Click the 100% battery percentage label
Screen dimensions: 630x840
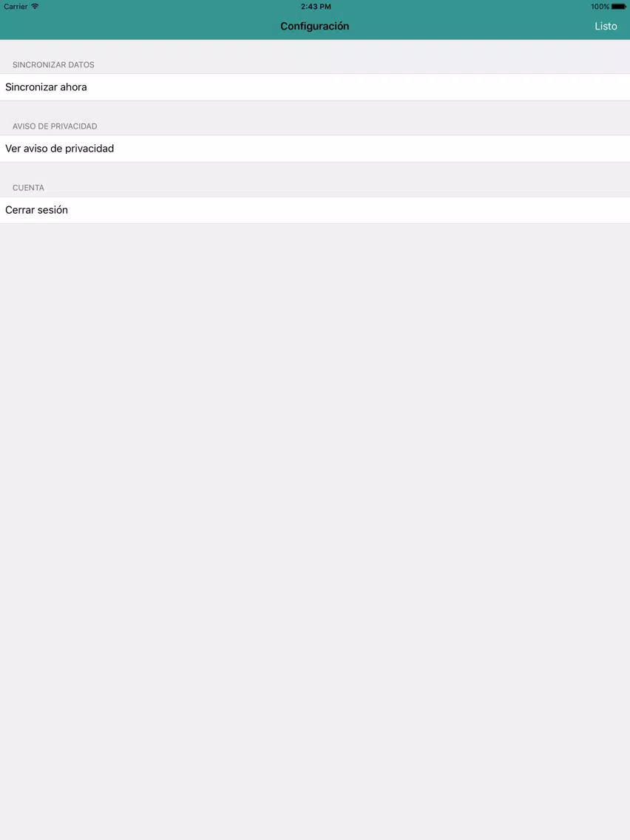[x=600, y=7]
